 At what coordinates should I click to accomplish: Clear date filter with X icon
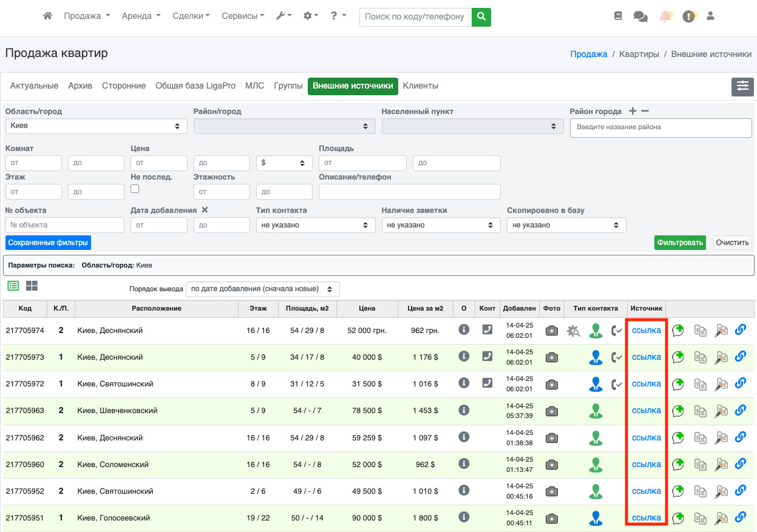click(x=205, y=210)
